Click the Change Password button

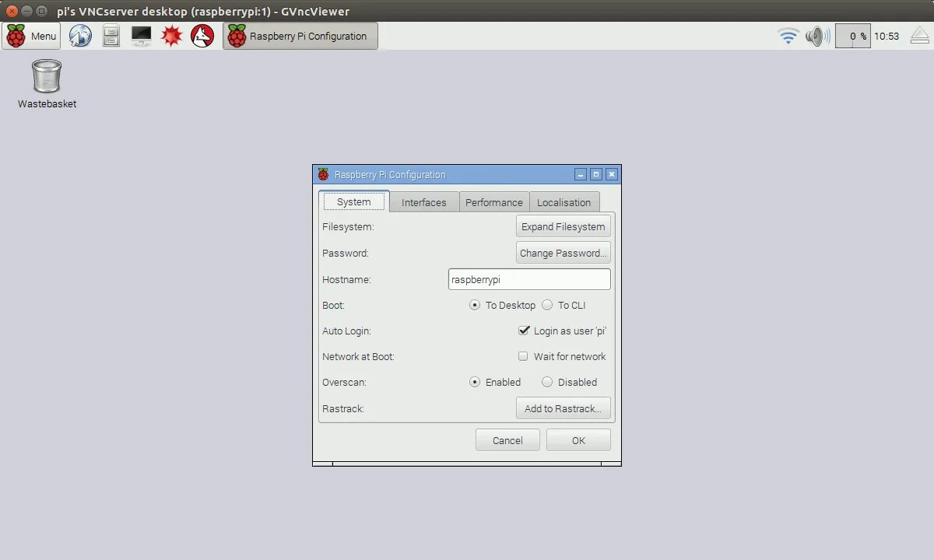pyautogui.click(x=564, y=253)
